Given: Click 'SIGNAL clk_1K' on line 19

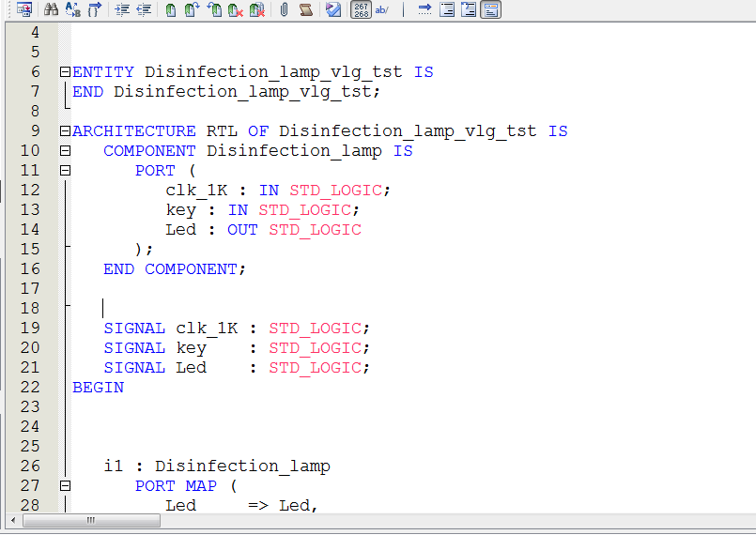Looking at the screenshot, I should (171, 329).
